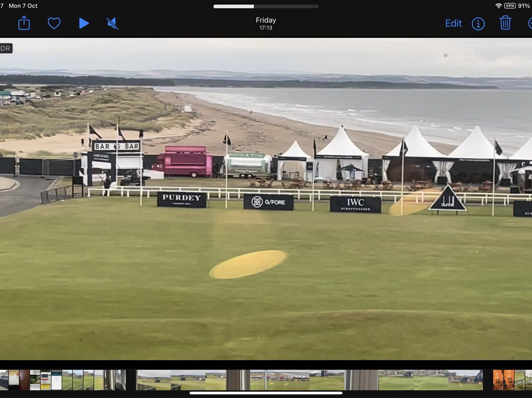
Task: Tap the home indicator bar
Action: click(x=266, y=393)
